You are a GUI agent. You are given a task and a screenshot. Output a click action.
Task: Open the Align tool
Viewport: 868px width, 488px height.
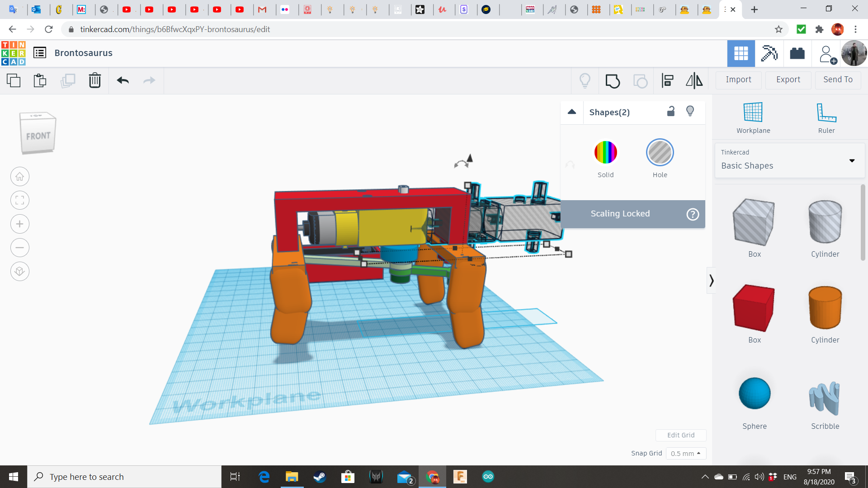tap(667, 81)
